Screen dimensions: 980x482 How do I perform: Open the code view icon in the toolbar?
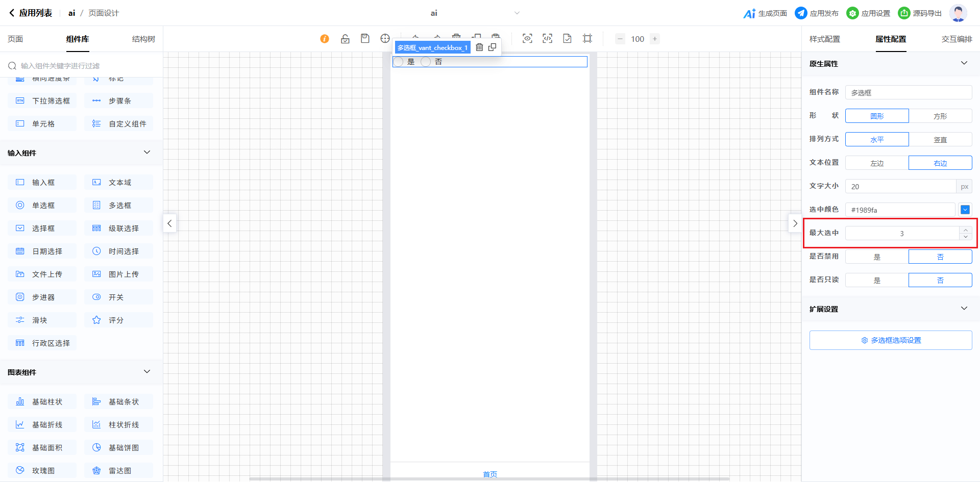547,39
